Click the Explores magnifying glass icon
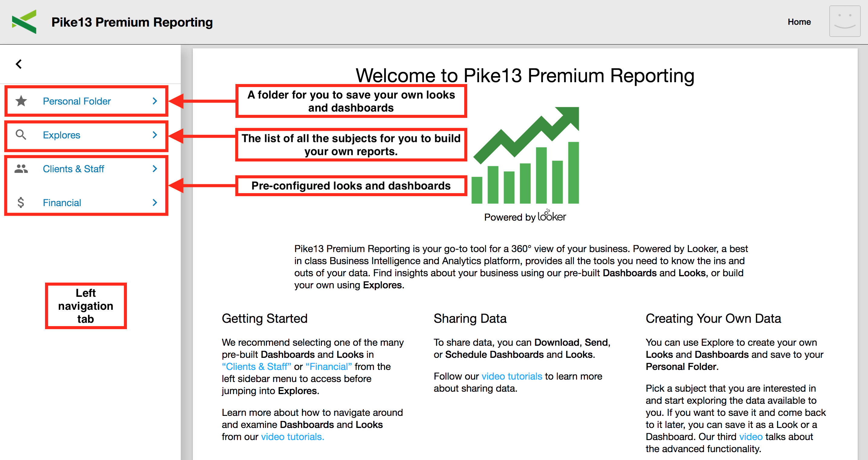The image size is (868, 460). (21, 135)
